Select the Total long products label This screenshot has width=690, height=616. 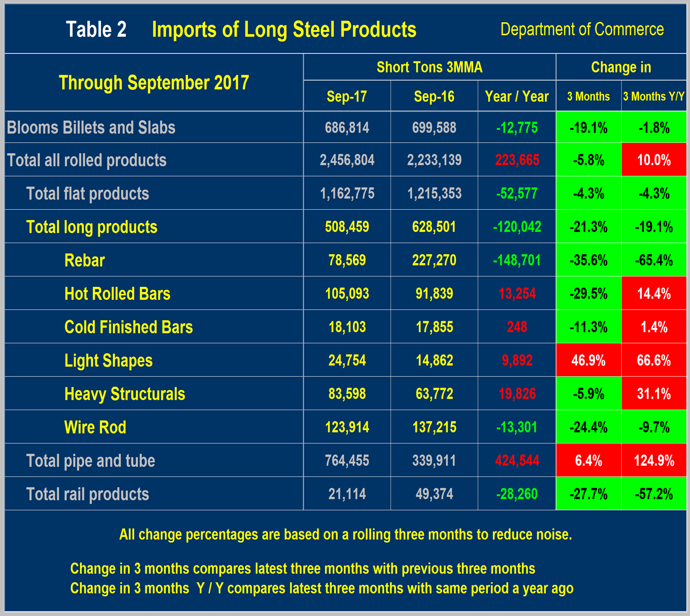click(x=92, y=227)
